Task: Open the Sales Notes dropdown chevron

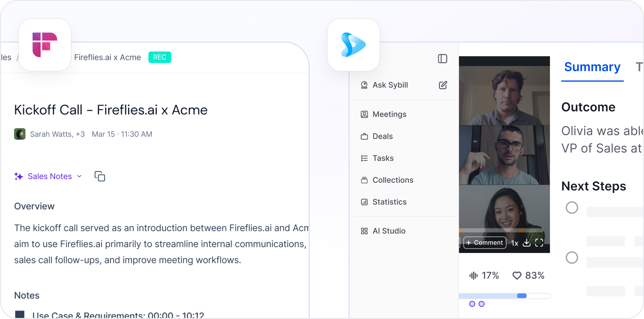Action: [x=79, y=176]
